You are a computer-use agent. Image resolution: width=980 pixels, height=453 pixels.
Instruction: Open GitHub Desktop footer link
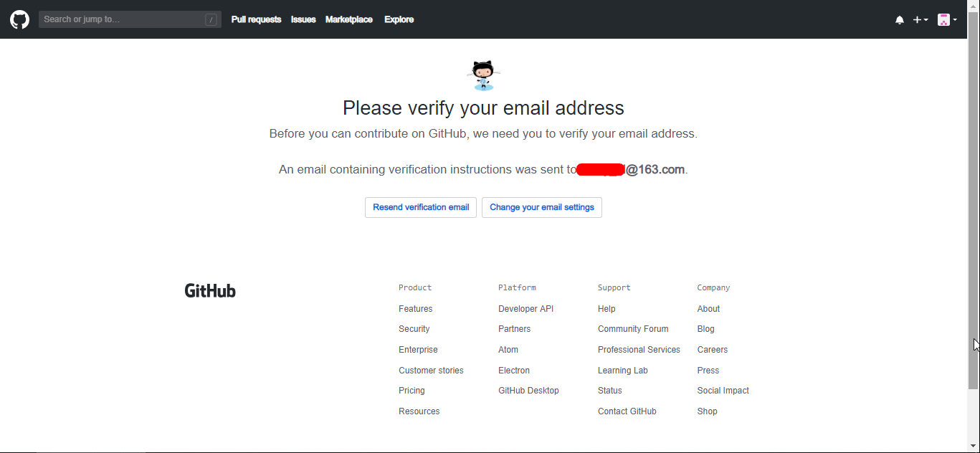coord(528,391)
